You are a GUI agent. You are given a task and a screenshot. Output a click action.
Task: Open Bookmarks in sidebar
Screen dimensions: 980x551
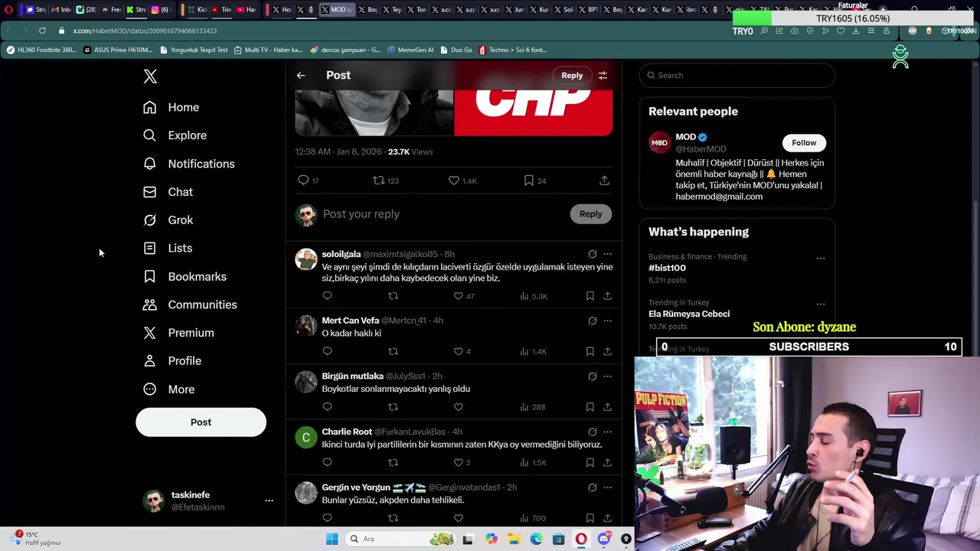click(185, 276)
